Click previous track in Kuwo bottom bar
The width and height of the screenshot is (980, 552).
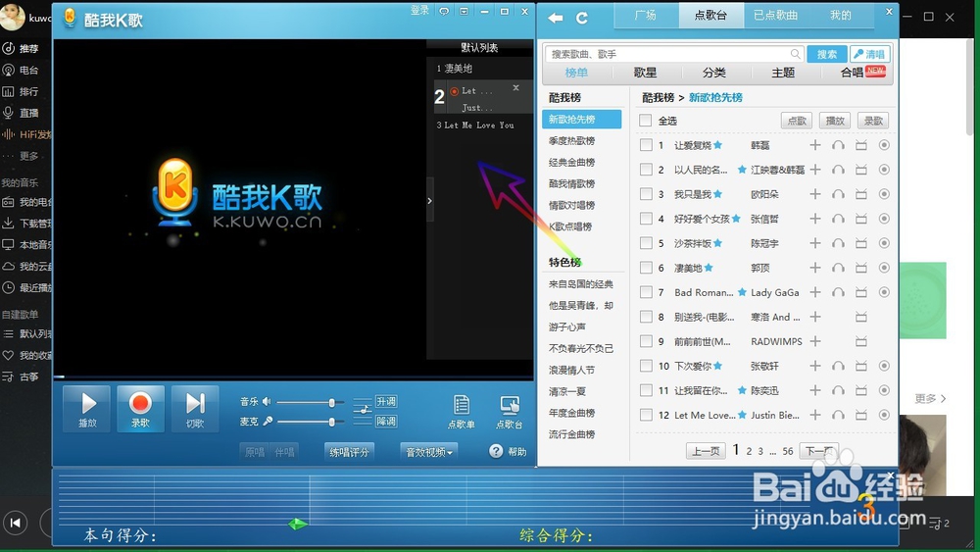tap(16, 523)
